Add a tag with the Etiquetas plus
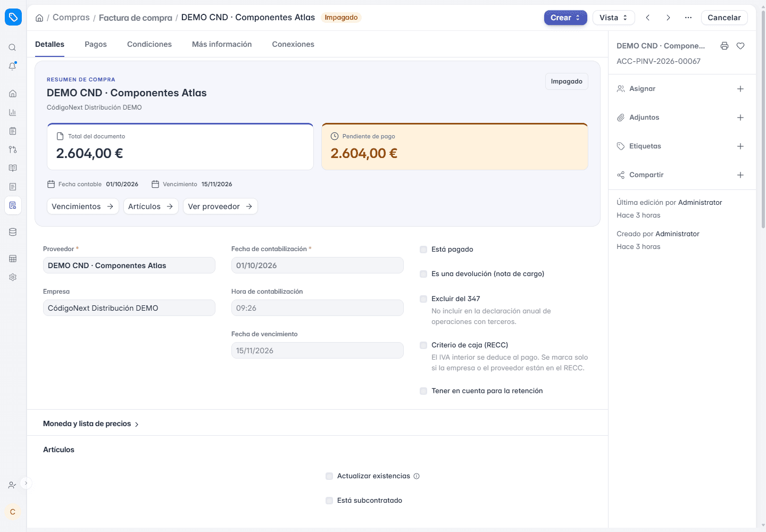 pos(740,146)
